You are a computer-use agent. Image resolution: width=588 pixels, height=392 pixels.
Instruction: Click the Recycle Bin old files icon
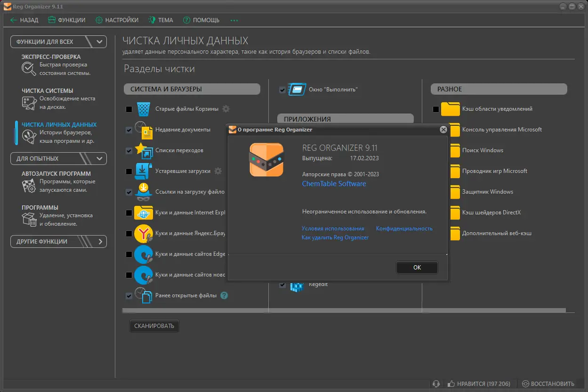[x=144, y=109]
